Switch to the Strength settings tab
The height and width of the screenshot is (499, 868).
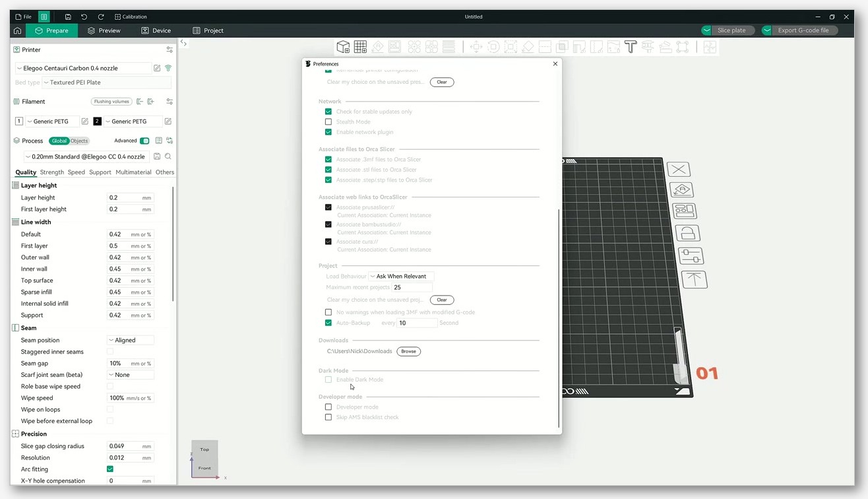pos(52,172)
